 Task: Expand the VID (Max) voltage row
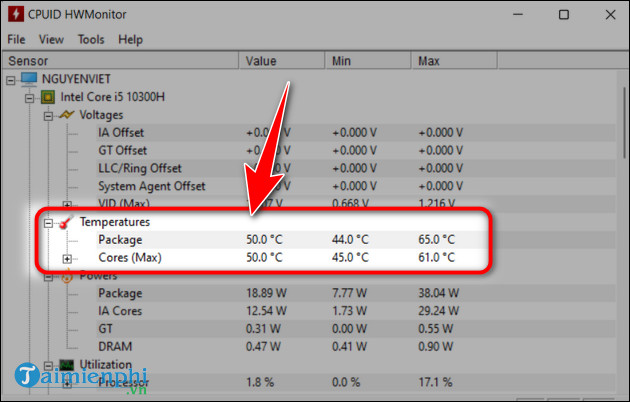[x=67, y=205]
